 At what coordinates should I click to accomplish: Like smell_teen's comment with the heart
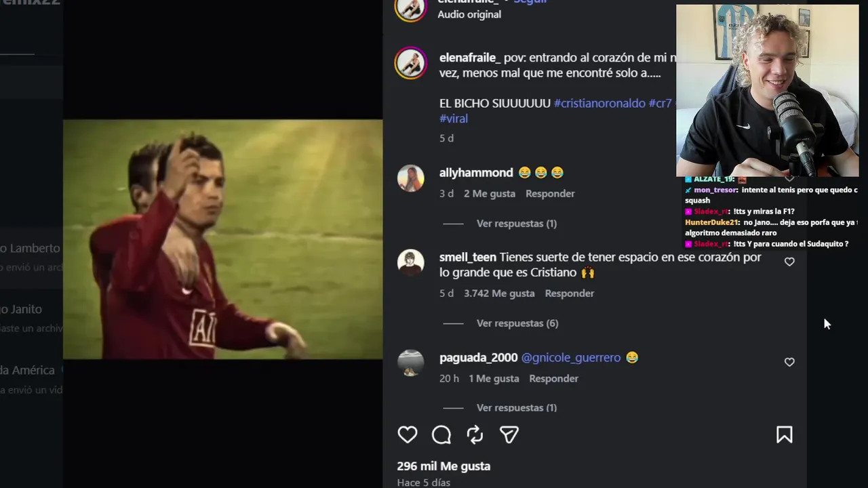tap(789, 262)
